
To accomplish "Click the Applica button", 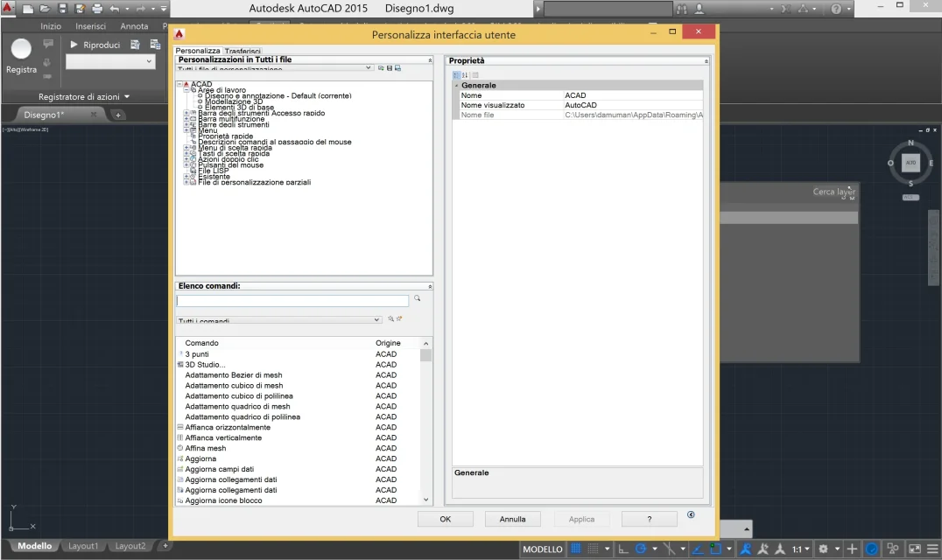I will [x=581, y=519].
